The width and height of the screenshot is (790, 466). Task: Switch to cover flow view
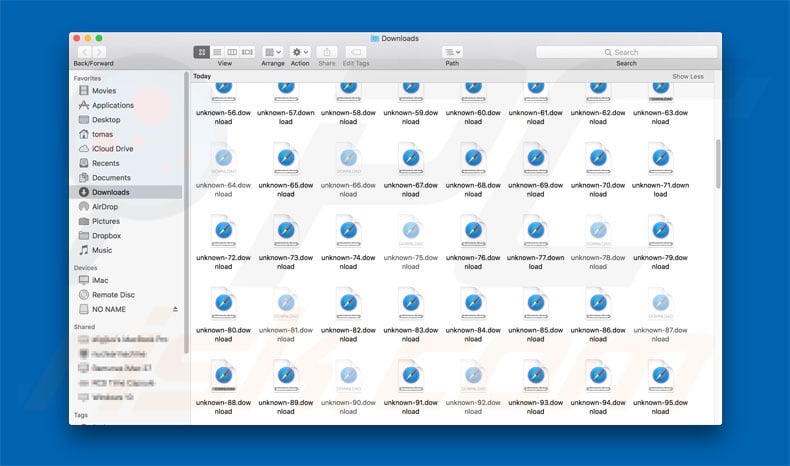(x=247, y=52)
